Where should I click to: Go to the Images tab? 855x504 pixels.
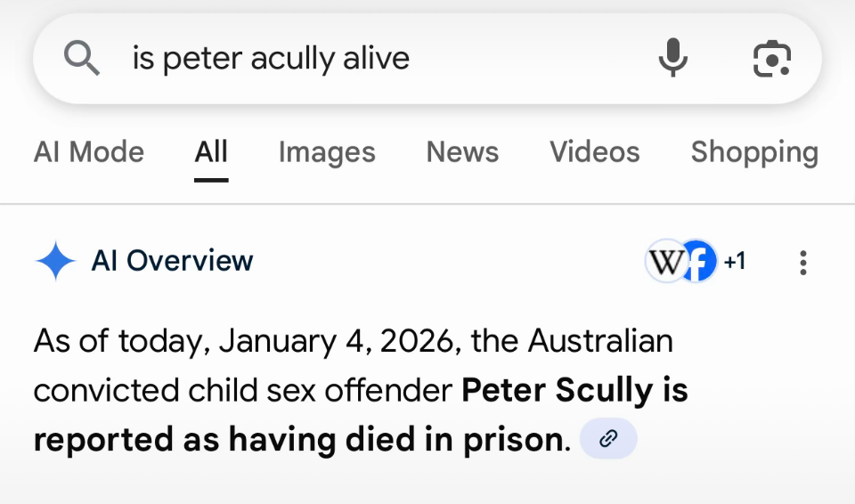(327, 152)
